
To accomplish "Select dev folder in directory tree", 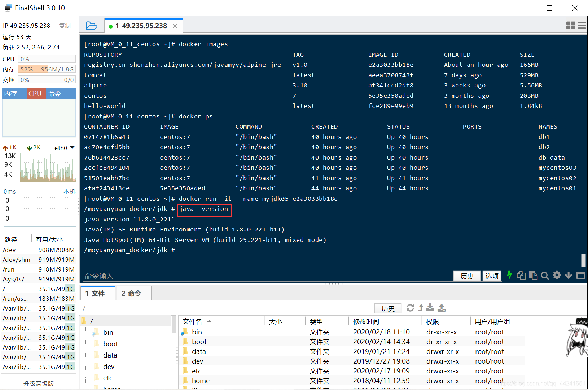I will tap(109, 367).
